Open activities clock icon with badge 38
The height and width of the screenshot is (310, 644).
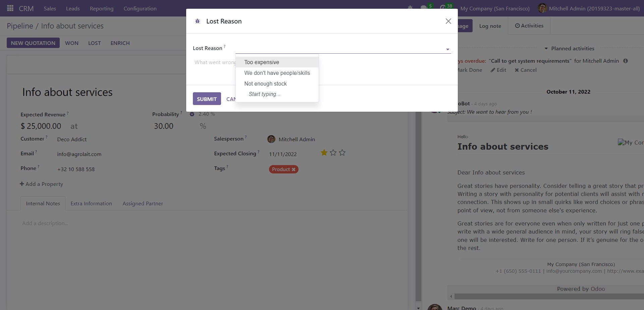coord(446,7)
